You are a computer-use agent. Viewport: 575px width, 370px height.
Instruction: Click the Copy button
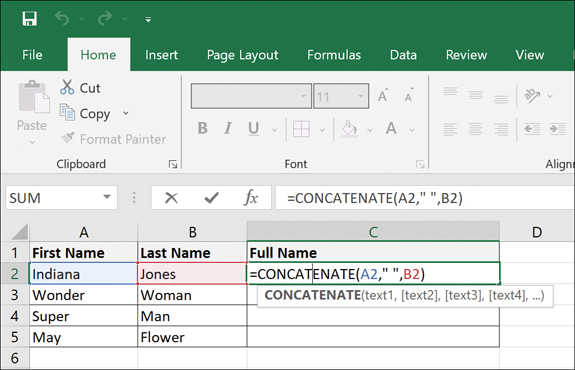click(85, 113)
